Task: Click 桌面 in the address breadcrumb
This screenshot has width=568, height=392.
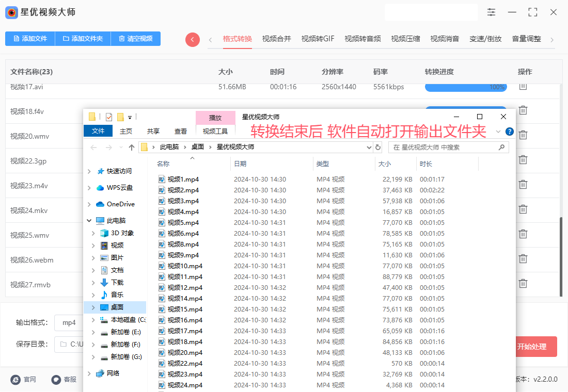Action: point(197,147)
